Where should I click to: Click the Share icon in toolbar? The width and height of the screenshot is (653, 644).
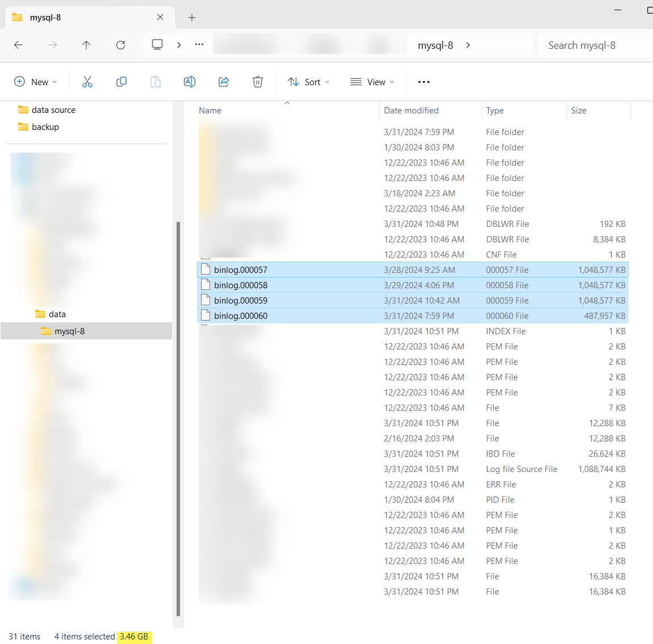[224, 82]
